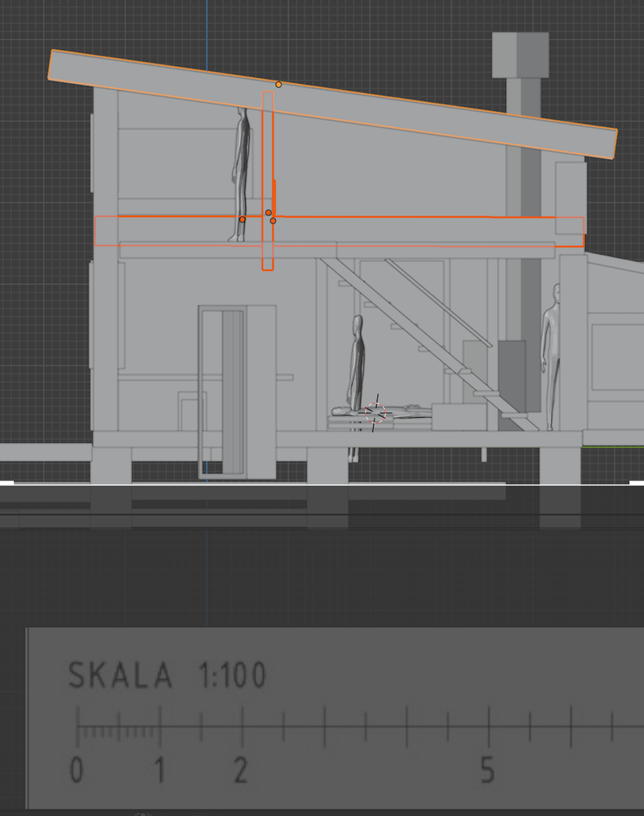The image size is (644, 816).
Task: Click the origin dot on the sloped roof
Action: (x=278, y=84)
